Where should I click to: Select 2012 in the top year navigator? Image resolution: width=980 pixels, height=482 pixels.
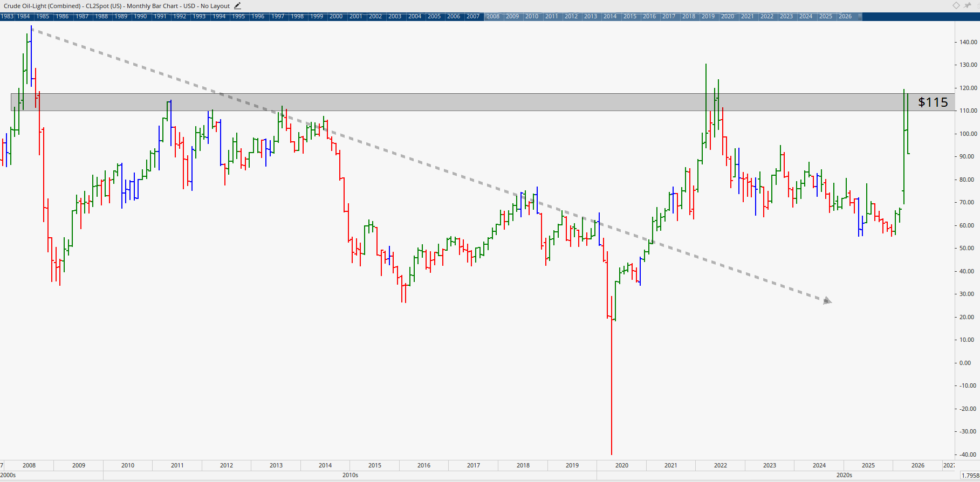tap(571, 17)
